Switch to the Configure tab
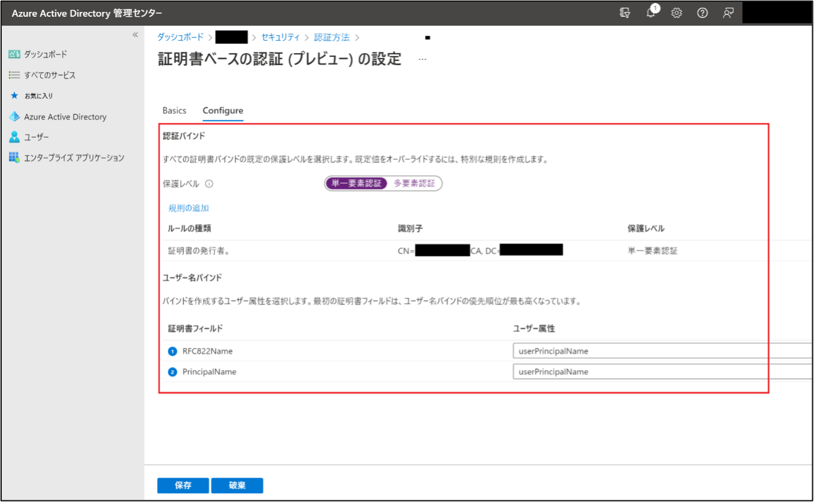 pyautogui.click(x=223, y=111)
